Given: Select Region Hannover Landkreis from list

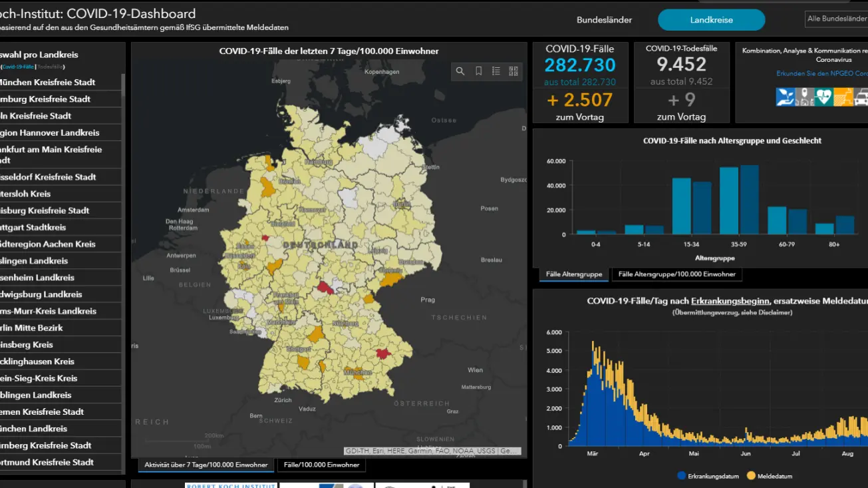Looking at the screenshot, I should point(50,132).
